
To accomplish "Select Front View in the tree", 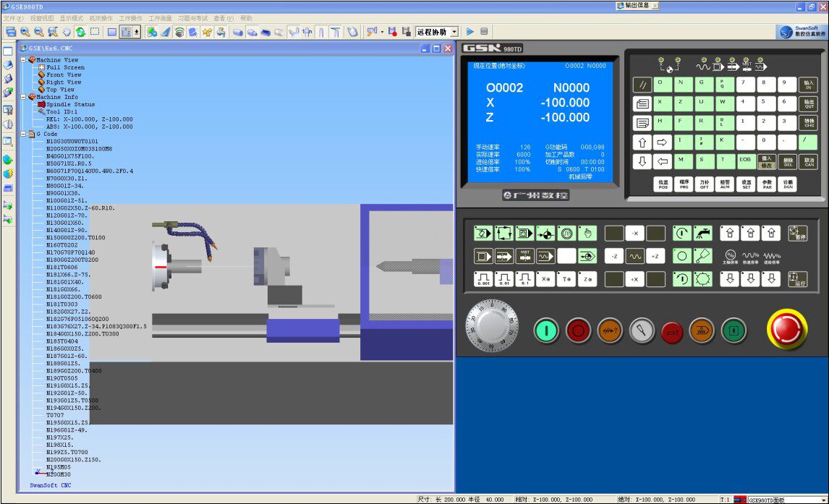I will pyautogui.click(x=64, y=74).
